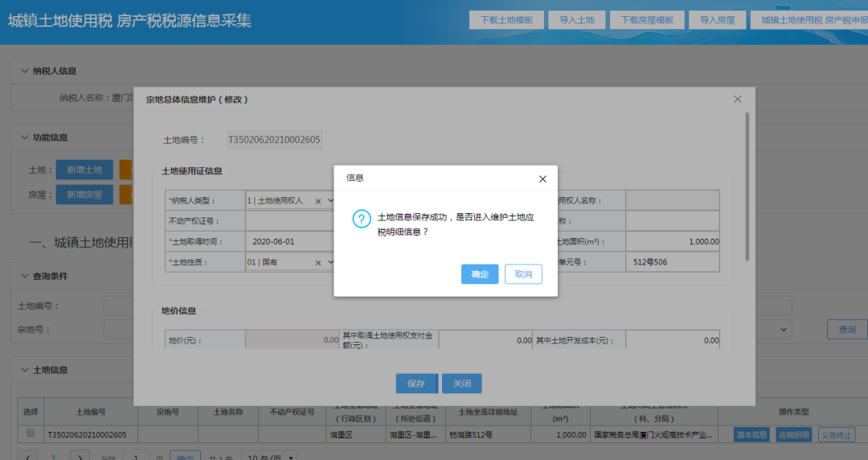Click 义务终止 in the land row
The image size is (868, 460).
837,435
